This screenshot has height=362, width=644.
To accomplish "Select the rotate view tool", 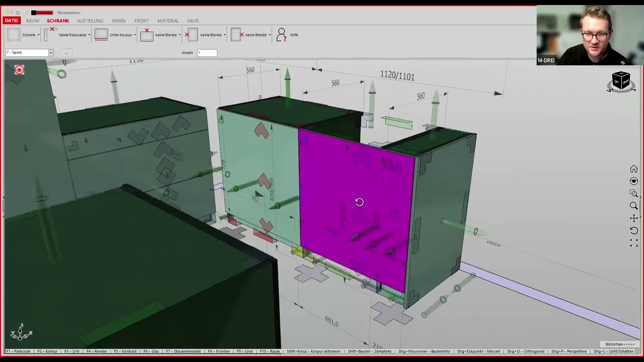I will pos(634,230).
